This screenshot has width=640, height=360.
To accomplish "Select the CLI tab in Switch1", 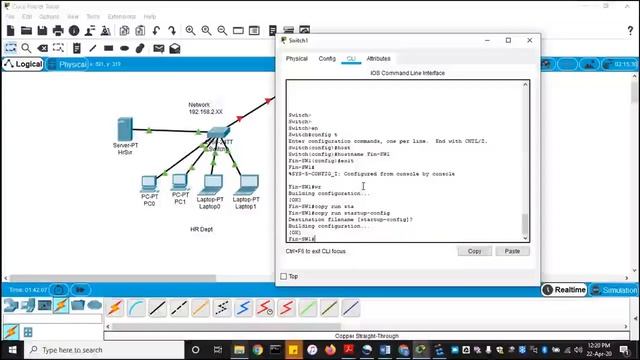I will click(351, 59).
